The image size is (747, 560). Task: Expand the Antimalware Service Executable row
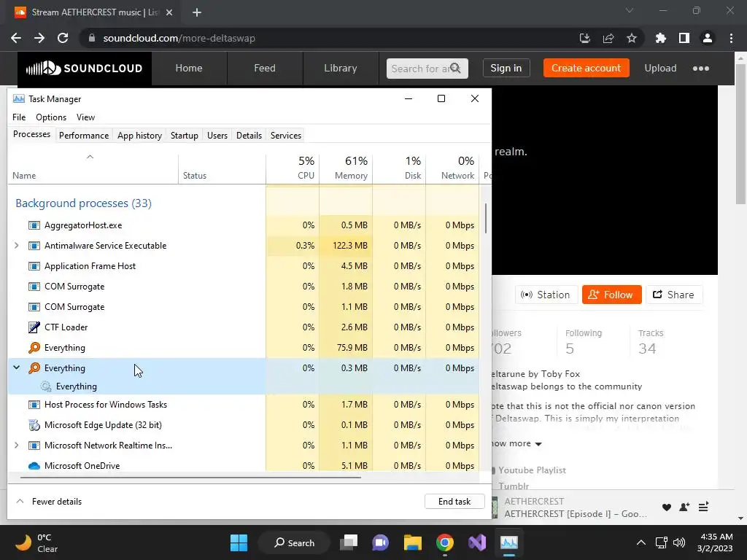(x=17, y=246)
